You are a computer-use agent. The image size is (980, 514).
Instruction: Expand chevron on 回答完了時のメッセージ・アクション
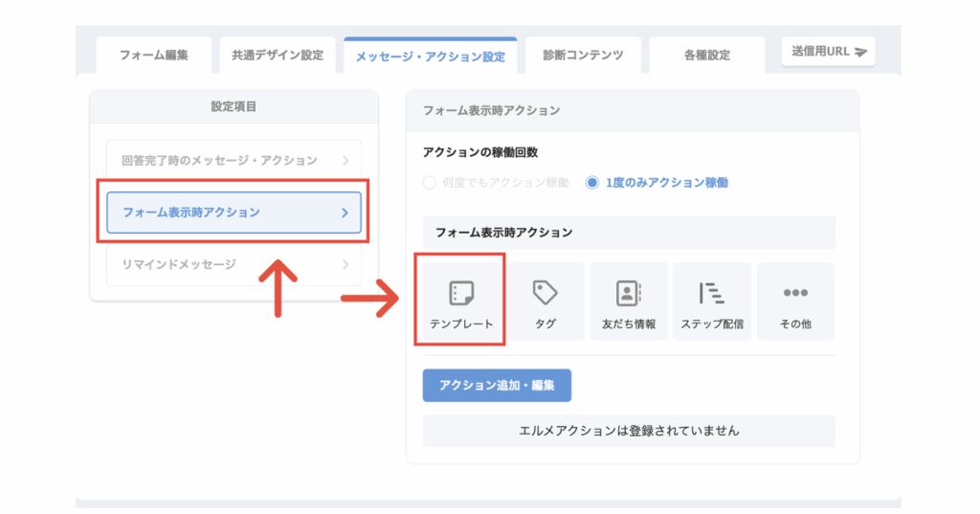[x=345, y=161]
